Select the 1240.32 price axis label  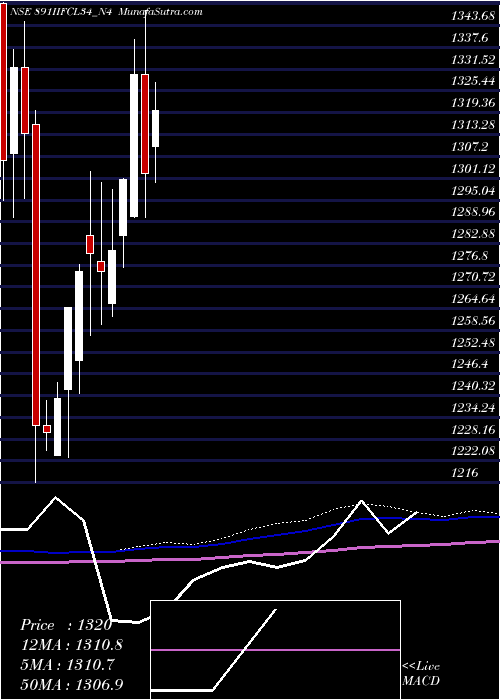(x=473, y=387)
